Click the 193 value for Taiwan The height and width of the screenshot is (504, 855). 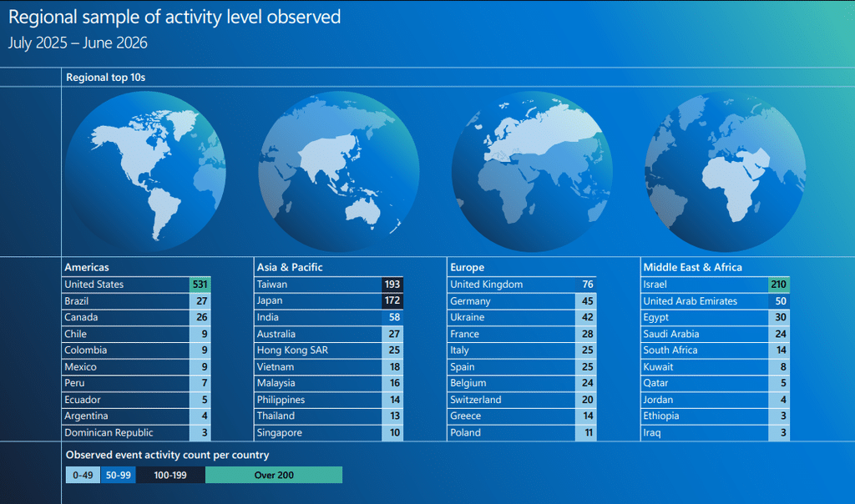coord(392,285)
